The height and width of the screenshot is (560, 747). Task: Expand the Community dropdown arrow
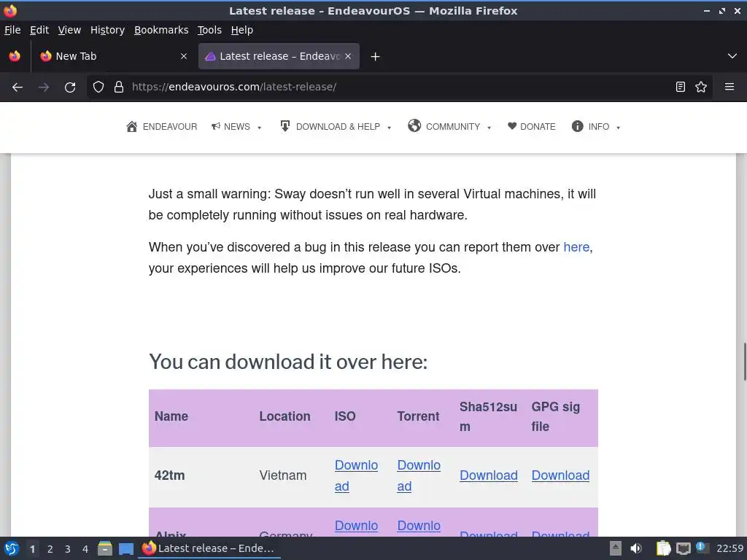489,128
